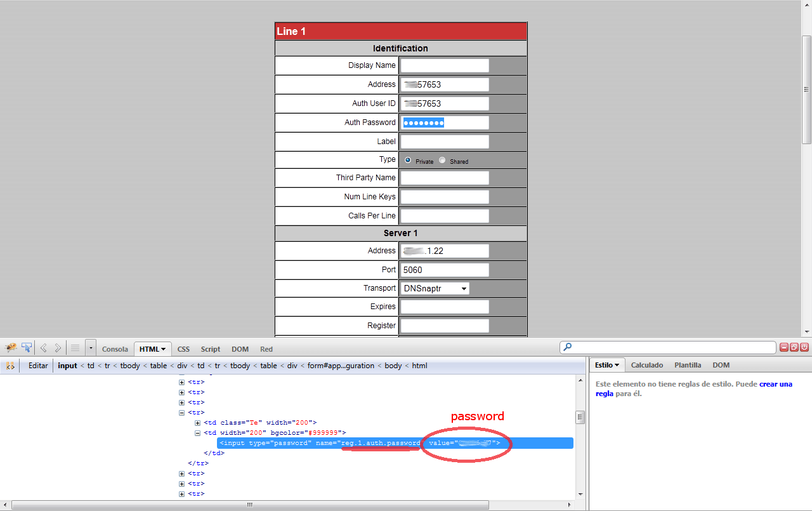
Task: Open the Estilo panel options dropdown
Action: tap(607, 365)
